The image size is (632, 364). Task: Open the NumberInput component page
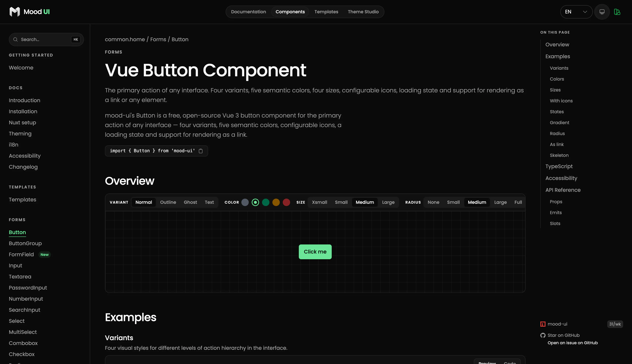[x=26, y=299]
